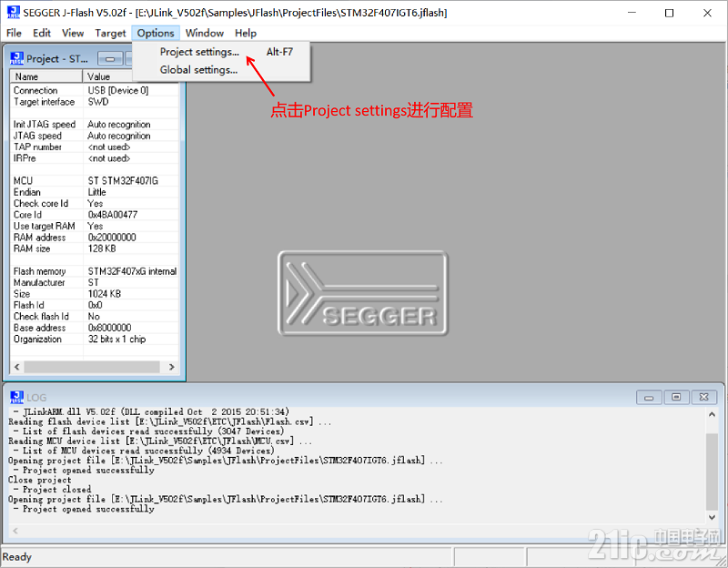The width and height of the screenshot is (728, 568).
Task: Click the LOG window J-Flash icon
Action: coord(16,397)
